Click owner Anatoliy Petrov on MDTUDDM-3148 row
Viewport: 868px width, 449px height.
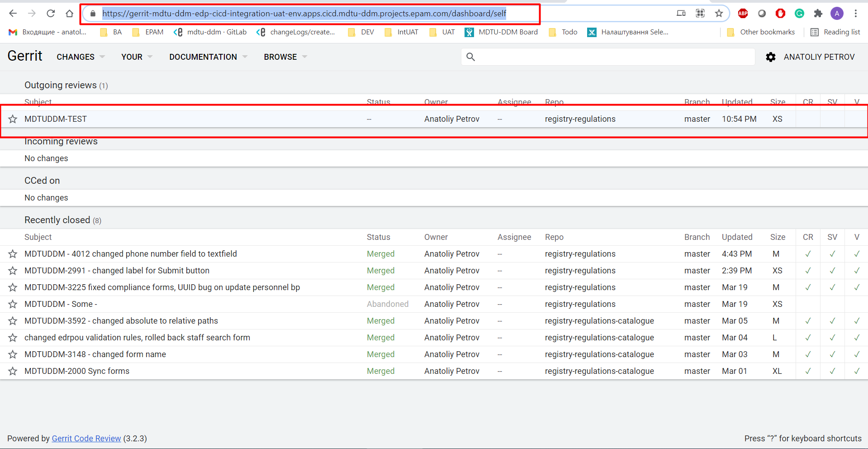point(451,354)
